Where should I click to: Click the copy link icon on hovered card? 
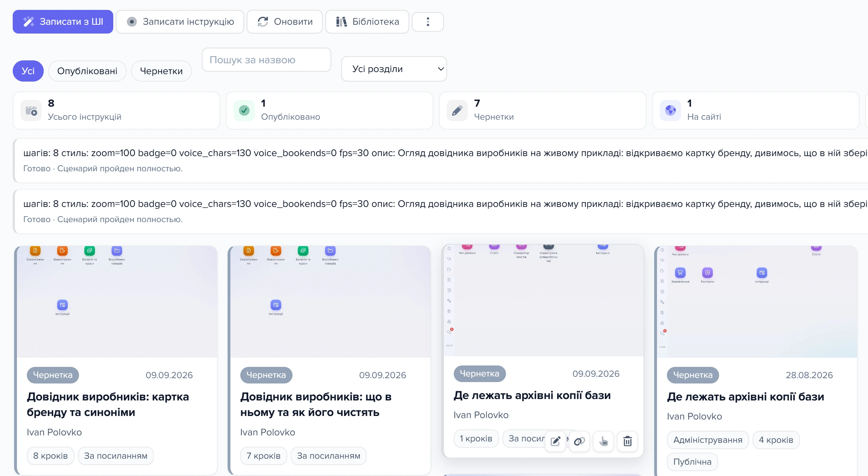pyautogui.click(x=579, y=441)
